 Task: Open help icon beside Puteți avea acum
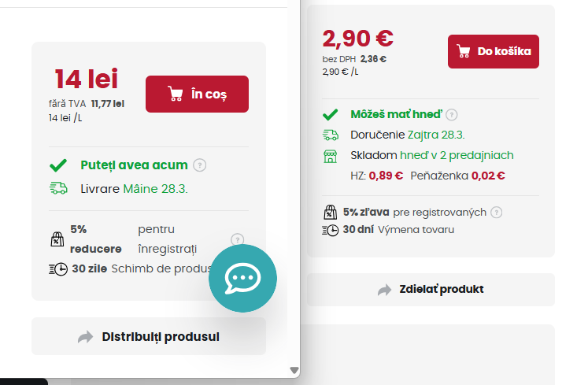199,165
